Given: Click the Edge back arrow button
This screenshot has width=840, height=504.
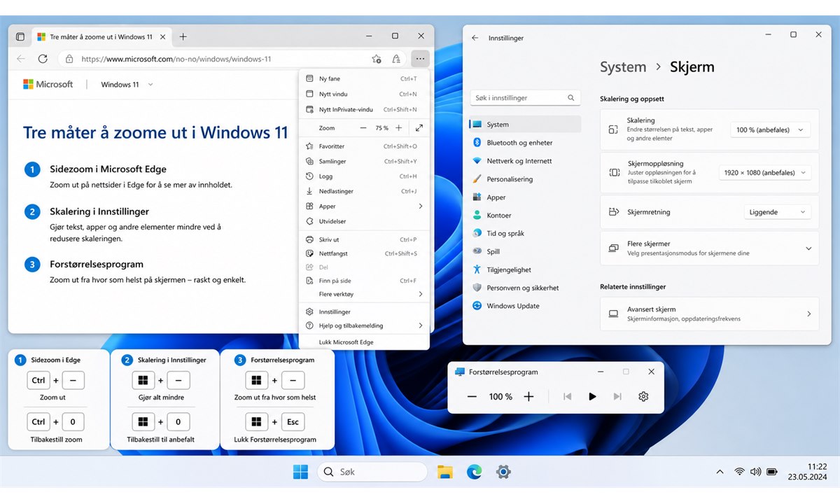Looking at the screenshot, I should click(x=21, y=59).
